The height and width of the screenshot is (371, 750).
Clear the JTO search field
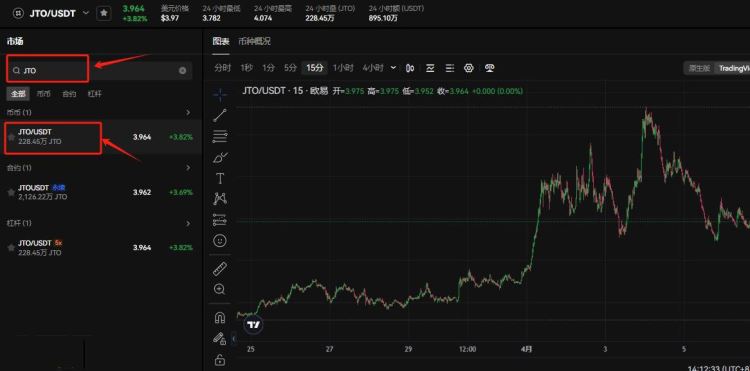pos(183,70)
